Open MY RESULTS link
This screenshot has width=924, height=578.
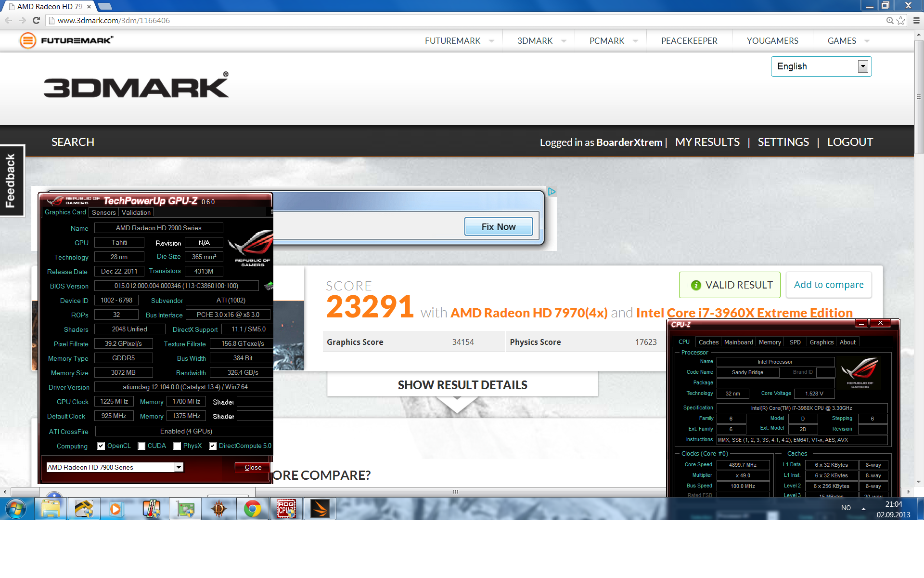[707, 142]
